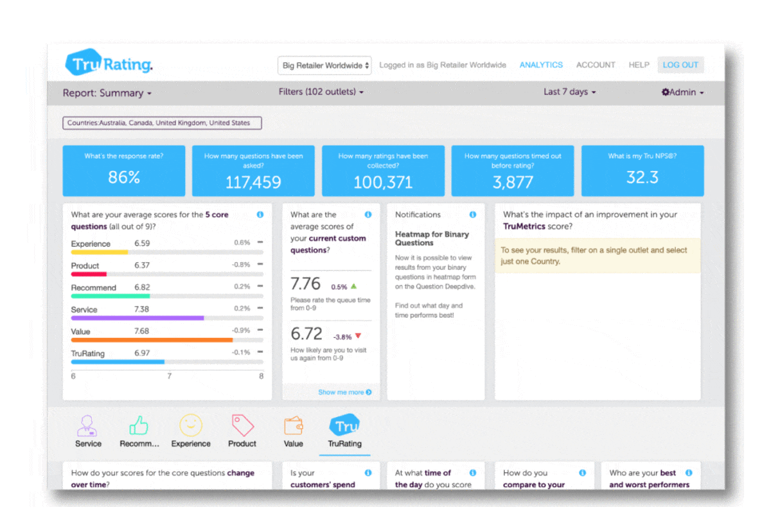
Task: Click the red Product score bar
Action: click(89, 274)
